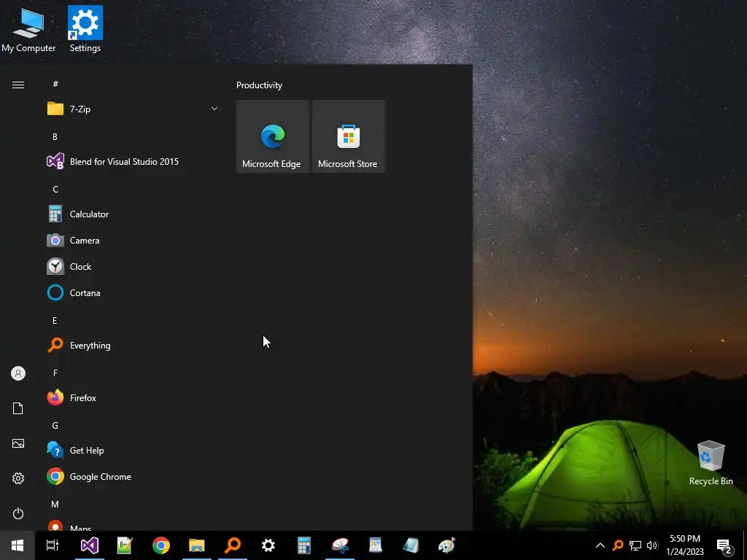747x560 pixels.
Task: Click the C letter section header
Action: click(x=55, y=190)
